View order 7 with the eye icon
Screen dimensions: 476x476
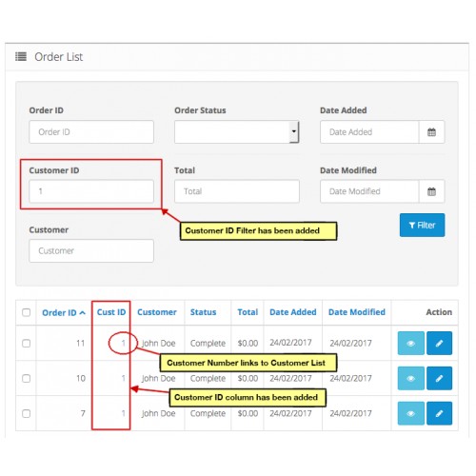[411, 413]
